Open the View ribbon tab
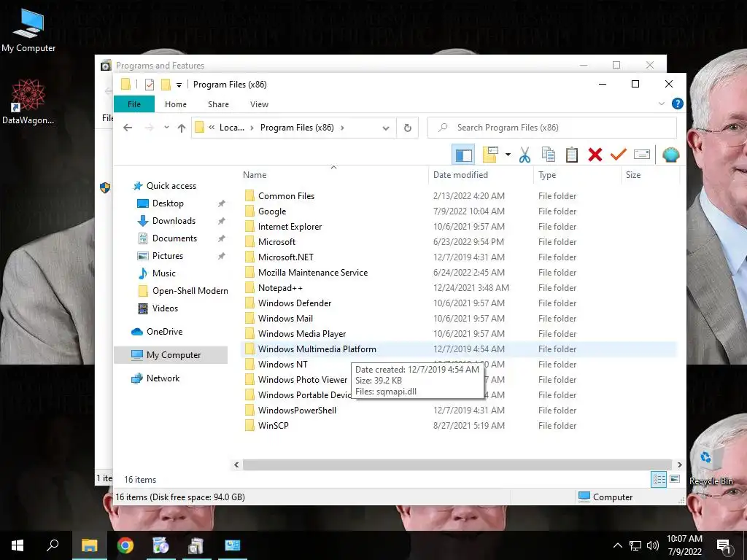747x560 pixels. click(x=259, y=104)
